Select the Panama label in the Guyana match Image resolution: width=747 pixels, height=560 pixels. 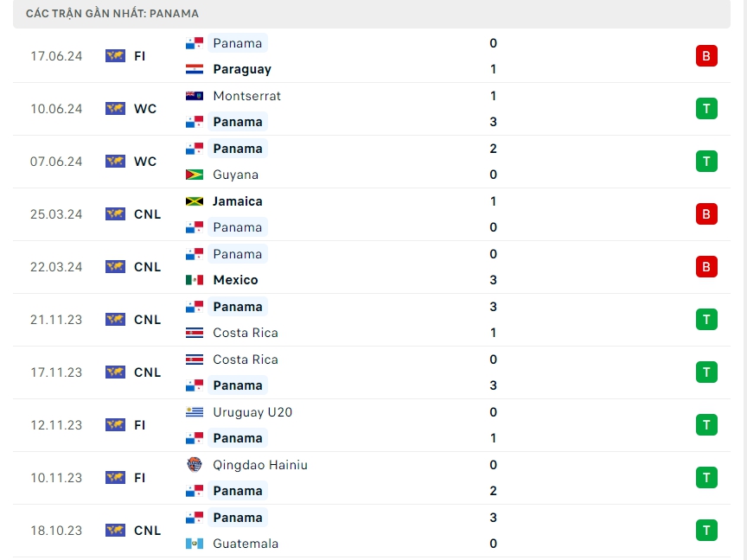coord(237,149)
